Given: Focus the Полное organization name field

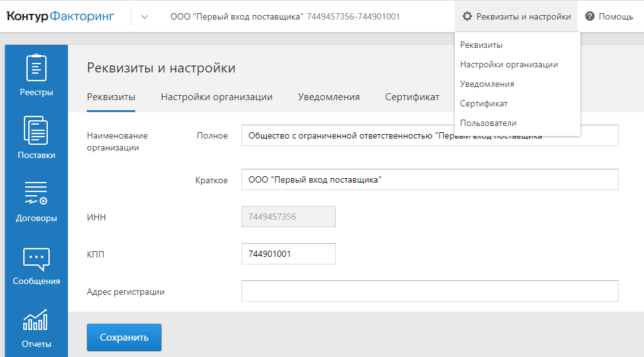Looking at the screenshot, I should [x=430, y=135].
